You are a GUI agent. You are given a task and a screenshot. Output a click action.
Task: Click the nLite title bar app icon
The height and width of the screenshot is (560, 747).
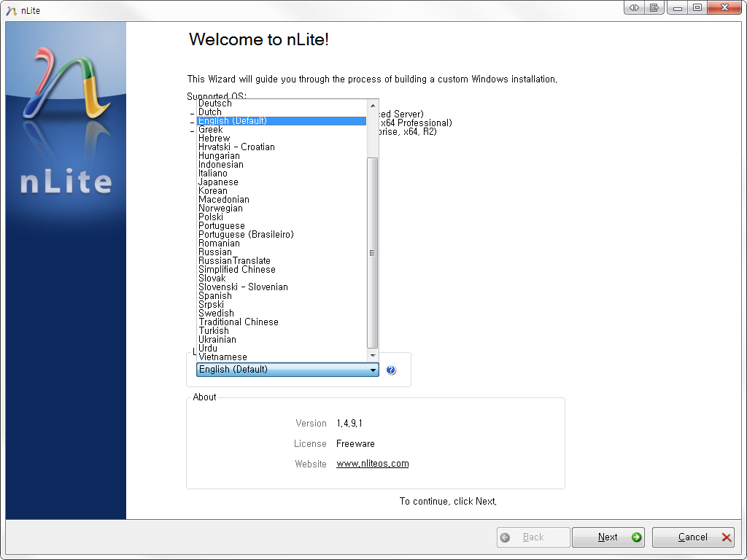(12, 10)
